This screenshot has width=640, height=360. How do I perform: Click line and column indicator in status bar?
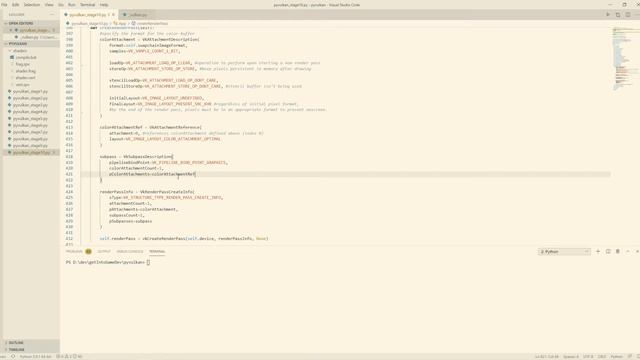coord(547,357)
